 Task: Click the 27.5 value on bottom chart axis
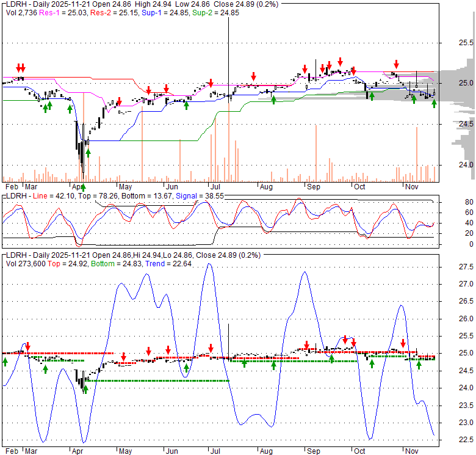(x=466, y=267)
